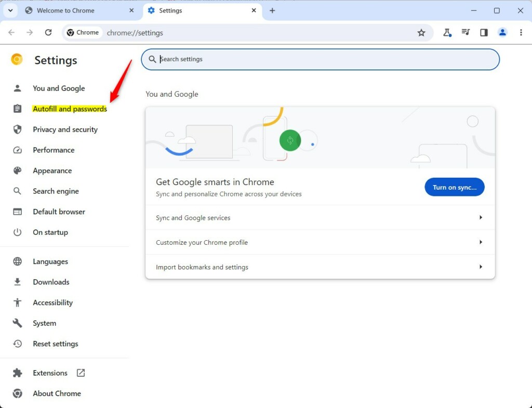Click the Chrome Labs beaker icon
Image resolution: width=532 pixels, height=408 pixels.
[447, 32]
